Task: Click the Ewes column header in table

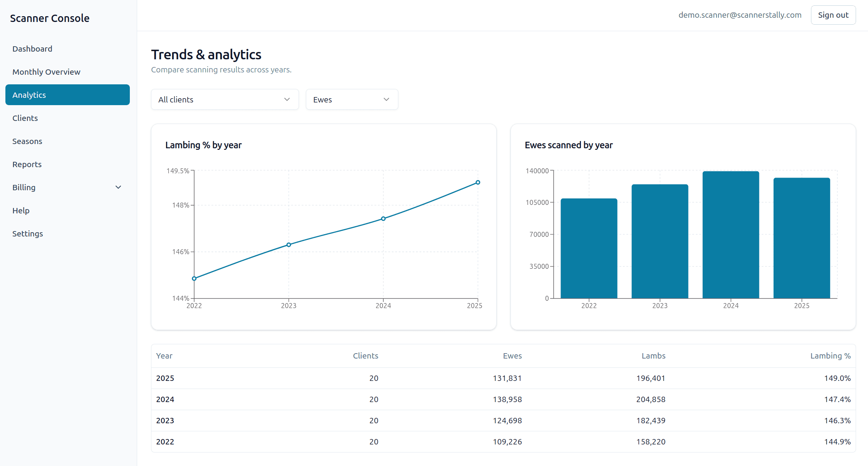Action: point(512,356)
